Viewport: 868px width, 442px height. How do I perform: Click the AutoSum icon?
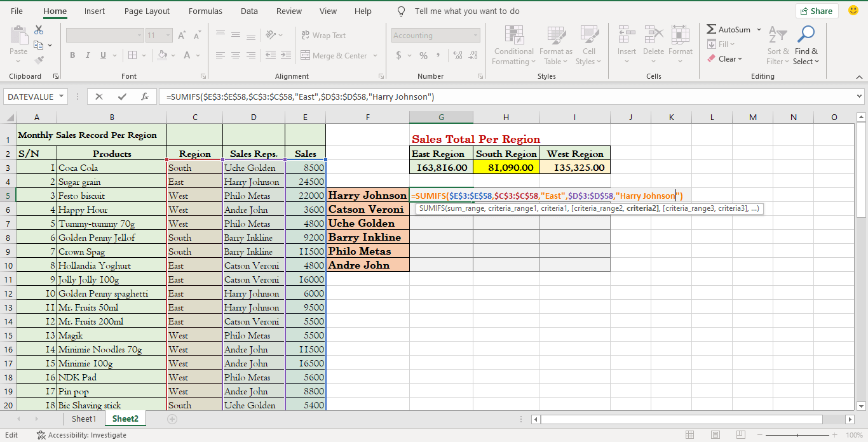[x=712, y=29]
